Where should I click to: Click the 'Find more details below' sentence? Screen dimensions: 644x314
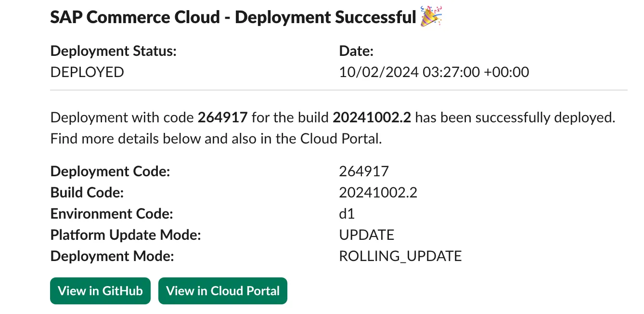tap(216, 139)
